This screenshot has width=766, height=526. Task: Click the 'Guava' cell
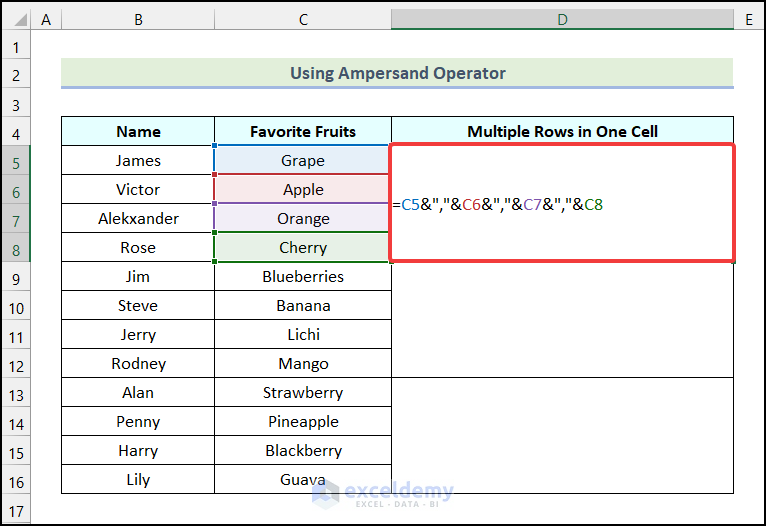(x=303, y=479)
